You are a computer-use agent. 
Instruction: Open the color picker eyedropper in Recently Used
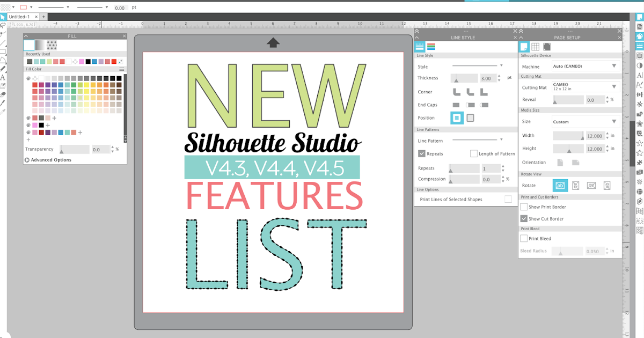coord(120,62)
